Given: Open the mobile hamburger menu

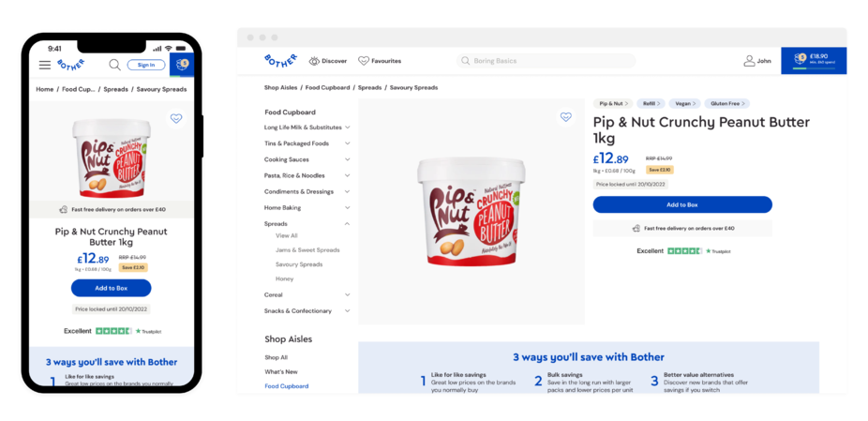Looking at the screenshot, I should pos(44,65).
